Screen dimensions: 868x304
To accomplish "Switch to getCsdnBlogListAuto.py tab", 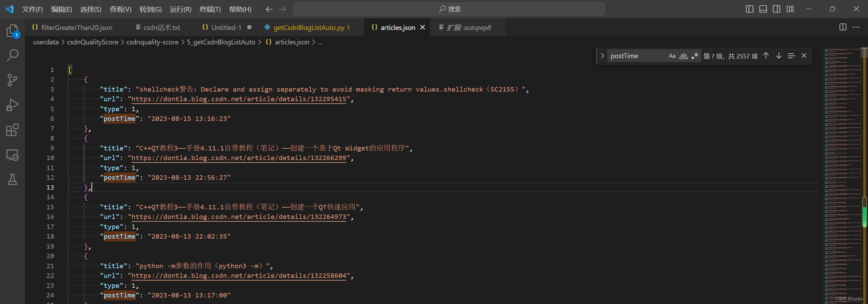I will [311, 28].
